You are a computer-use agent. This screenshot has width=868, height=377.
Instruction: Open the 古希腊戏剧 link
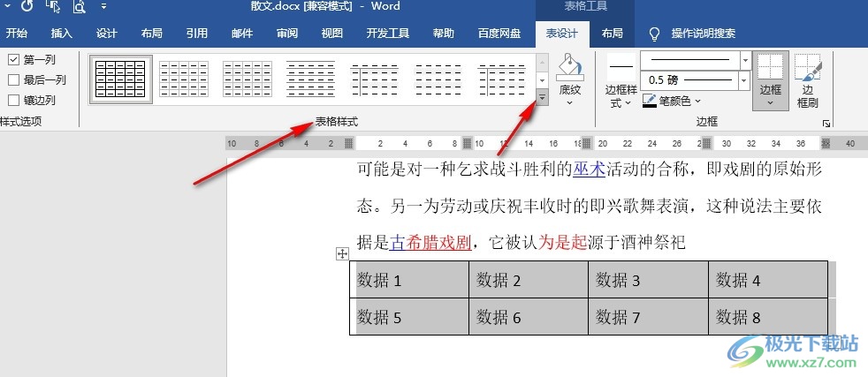430,243
